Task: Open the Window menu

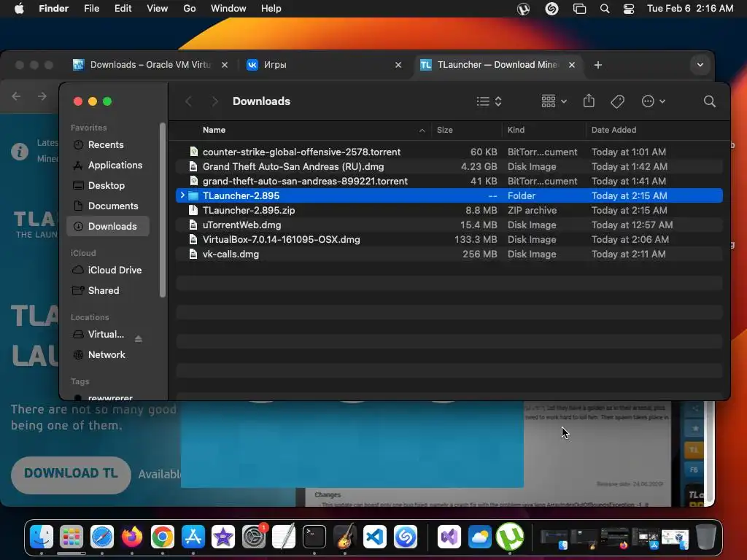Action: [228, 9]
